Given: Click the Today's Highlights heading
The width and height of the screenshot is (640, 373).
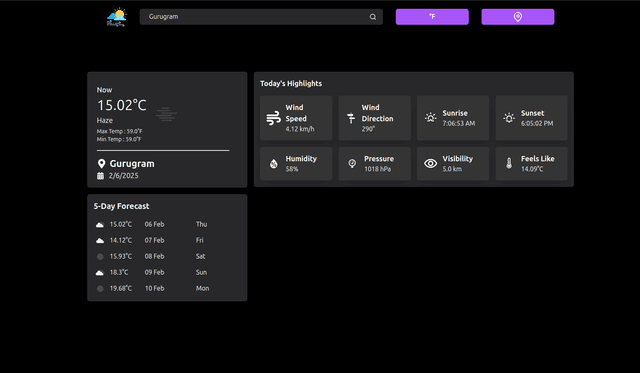Looking at the screenshot, I should pos(291,84).
